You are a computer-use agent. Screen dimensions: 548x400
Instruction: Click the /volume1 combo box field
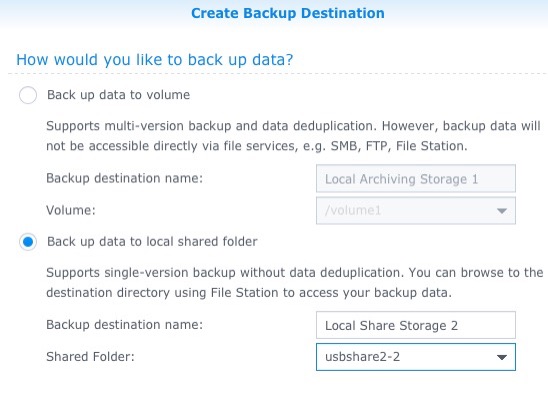[416, 211]
